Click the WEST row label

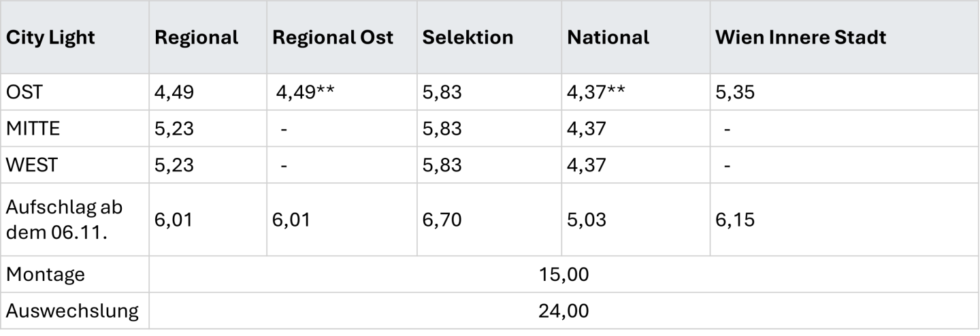coord(31,165)
